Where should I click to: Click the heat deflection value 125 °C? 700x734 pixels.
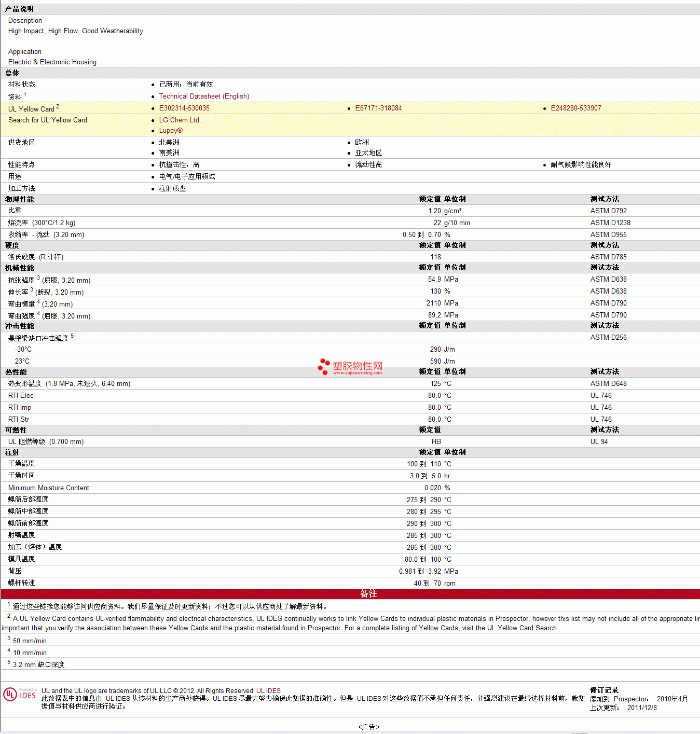coord(441,384)
